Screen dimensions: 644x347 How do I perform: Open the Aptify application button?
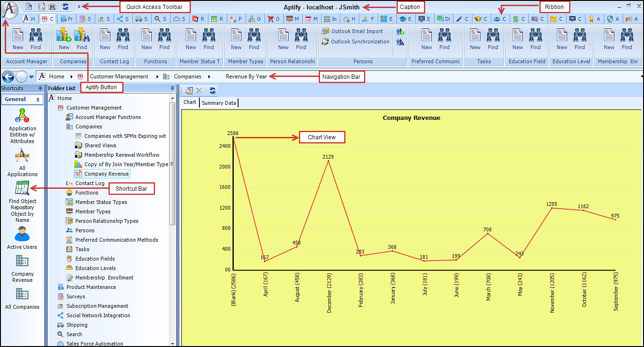[x=10, y=10]
